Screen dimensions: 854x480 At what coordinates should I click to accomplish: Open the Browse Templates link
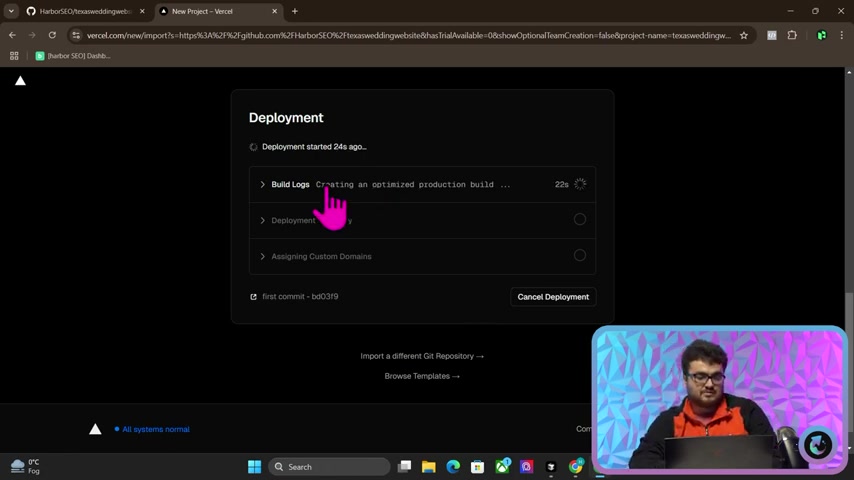[x=422, y=376]
